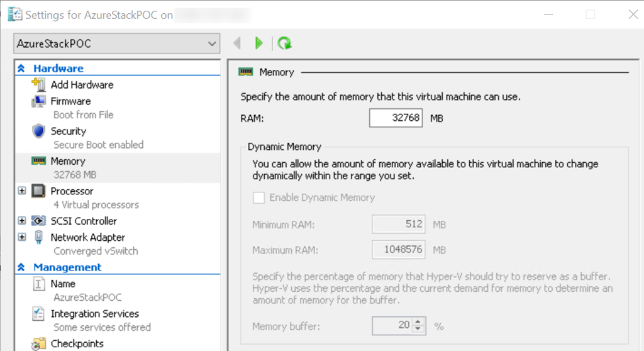
Task: Click the settings window title icon
Action: (15, 14)
